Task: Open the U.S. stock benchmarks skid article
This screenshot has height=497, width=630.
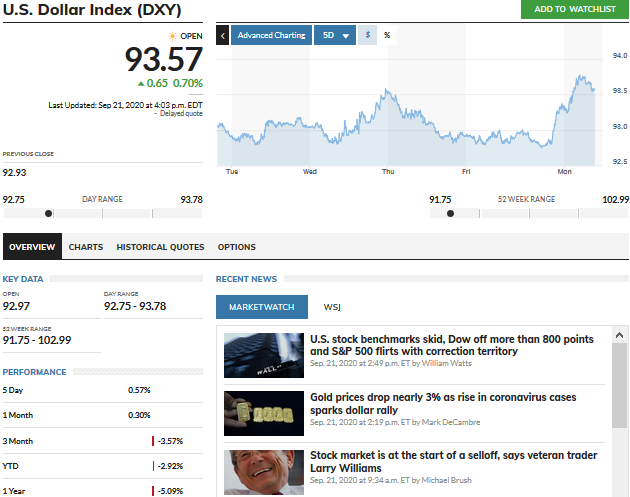Action: (x=452, y=345)
